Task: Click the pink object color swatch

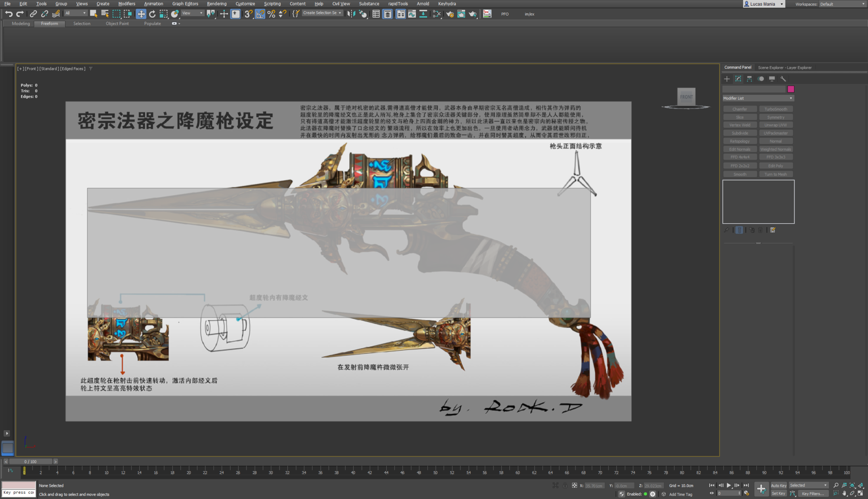Action: coord(791,89)
